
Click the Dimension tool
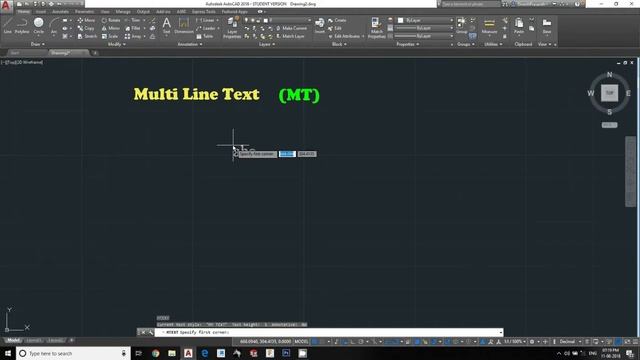(x=184, y=25)
